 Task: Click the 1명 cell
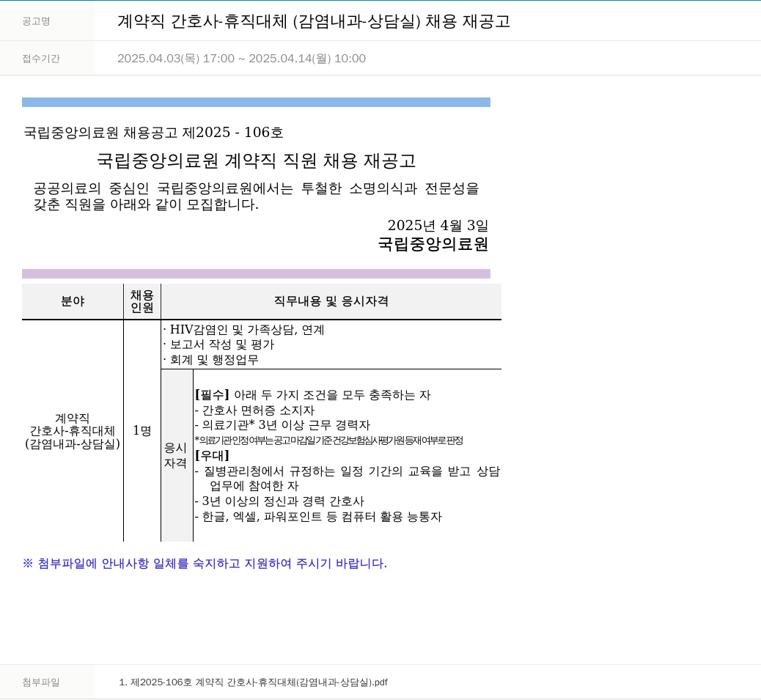tap(142, 430)
